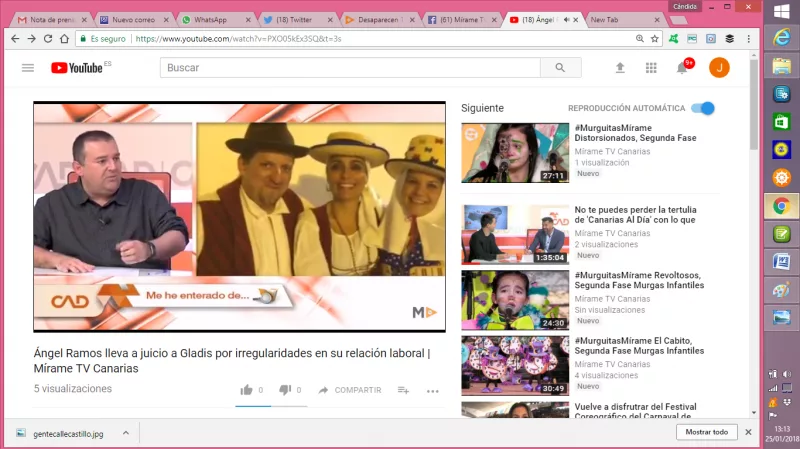
Task: Click Mírame TV Canarias under Distorsionados video
Action: point(612,152)
